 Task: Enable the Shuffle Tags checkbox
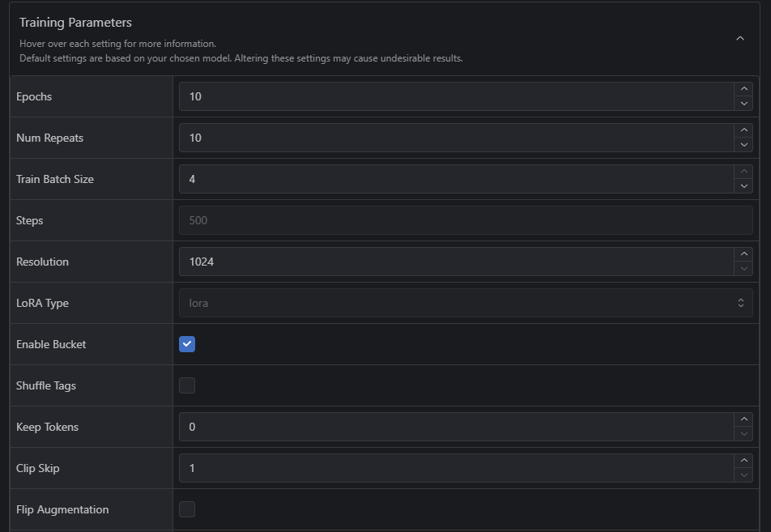[x=187, y=385]
